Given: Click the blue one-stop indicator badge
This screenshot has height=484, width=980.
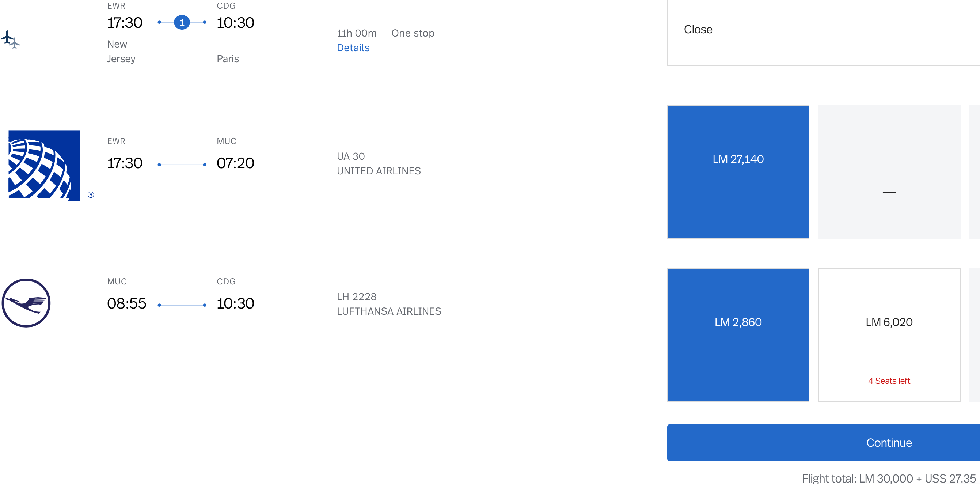Looking at the screenshot, I should coord(182,22).
